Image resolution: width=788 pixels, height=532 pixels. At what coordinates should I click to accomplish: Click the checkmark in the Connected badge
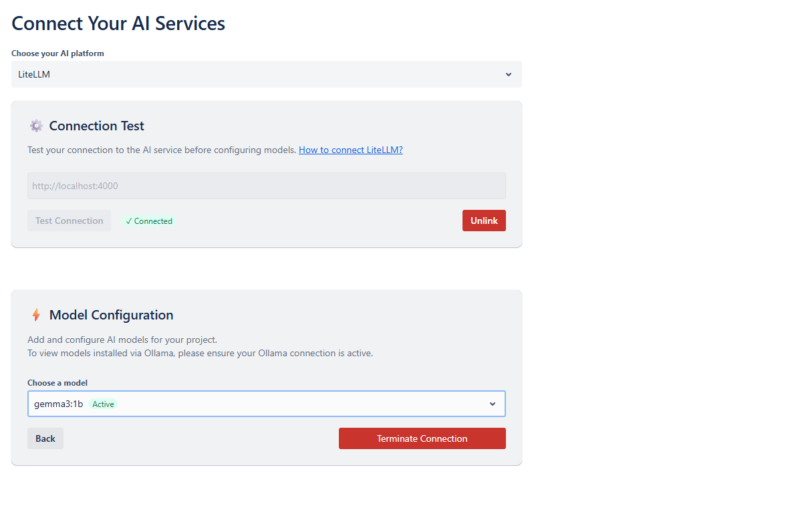(129, 221)
